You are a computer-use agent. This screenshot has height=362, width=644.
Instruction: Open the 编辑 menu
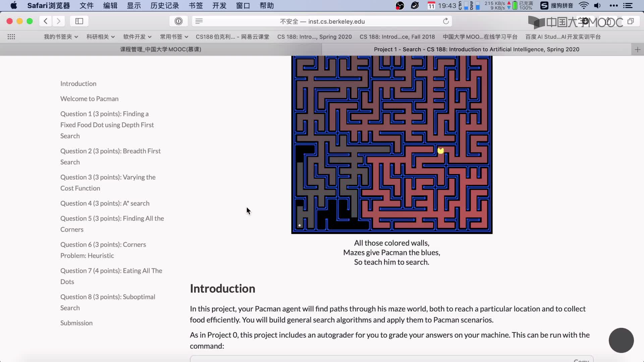pyautogui.click(x=110, y=5)
